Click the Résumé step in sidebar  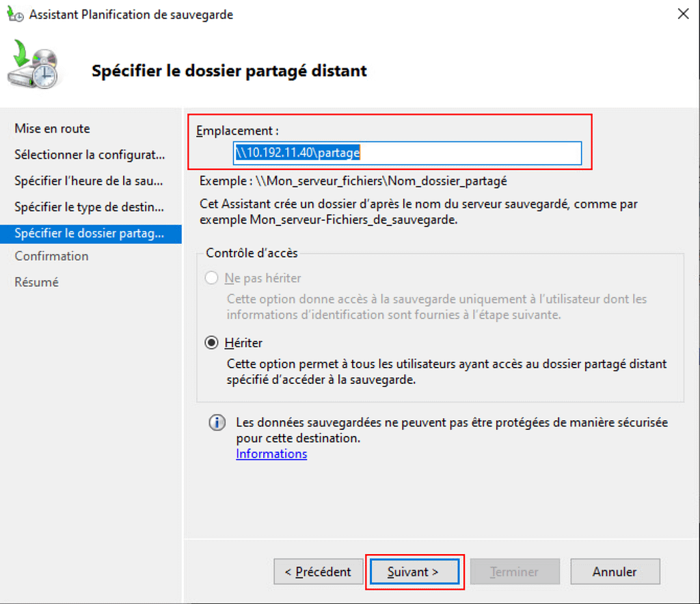(x=36, y=282)
